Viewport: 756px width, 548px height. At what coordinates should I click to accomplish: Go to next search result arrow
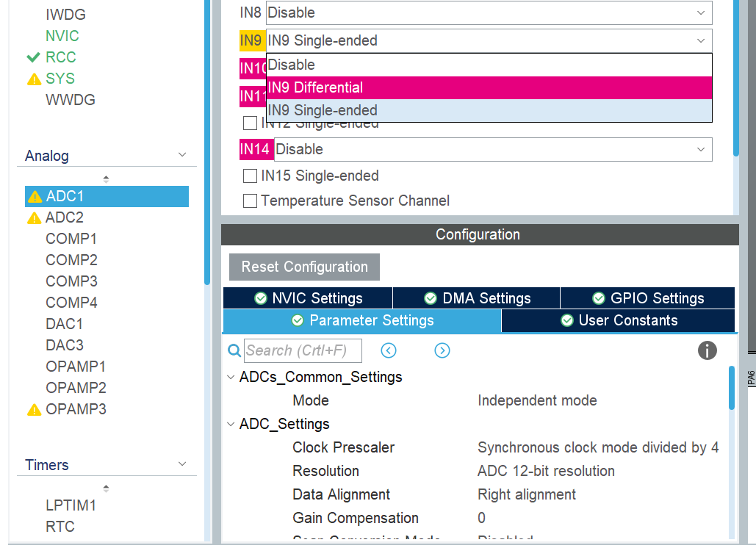click(442, 350)
